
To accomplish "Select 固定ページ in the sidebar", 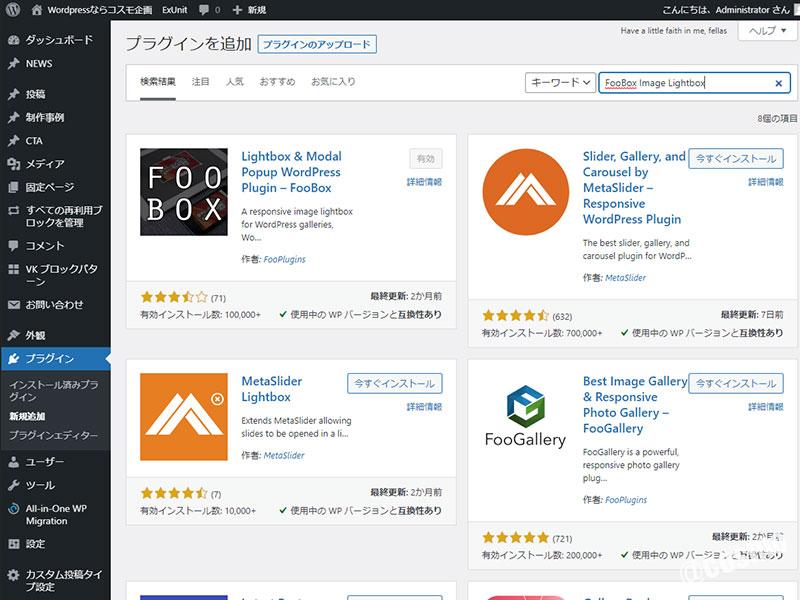I will pos(49,187).
